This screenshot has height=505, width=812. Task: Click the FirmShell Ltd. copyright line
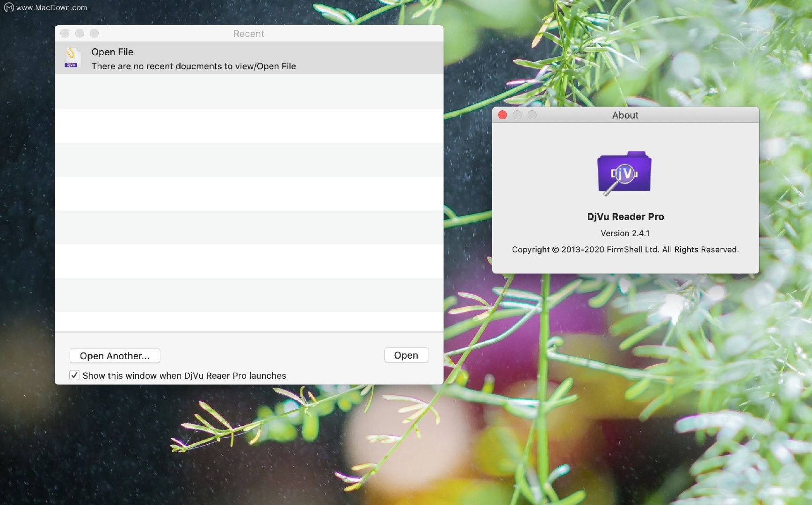point(625,250)
